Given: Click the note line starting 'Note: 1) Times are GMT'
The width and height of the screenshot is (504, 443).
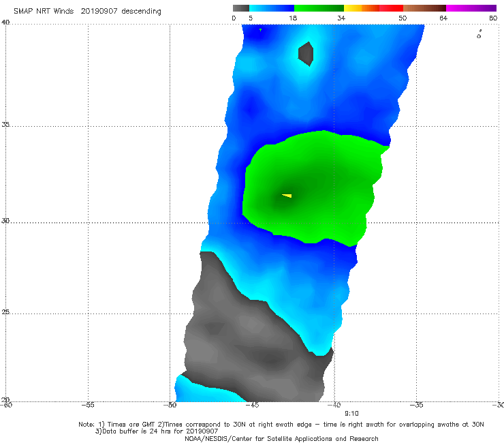Looking at the screenshot, I should tap(281, 425).
